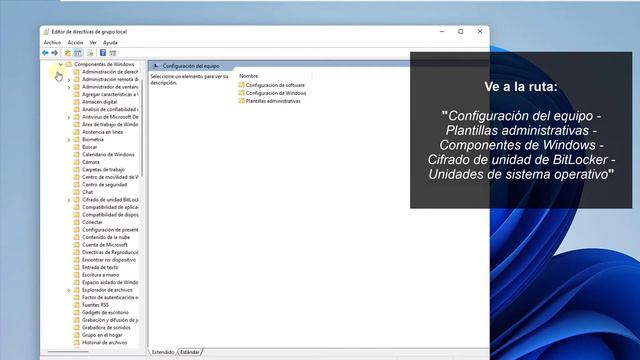Toggle the Show/Hide action pane icon
This screenshot has height=360, width=640.
113,53
